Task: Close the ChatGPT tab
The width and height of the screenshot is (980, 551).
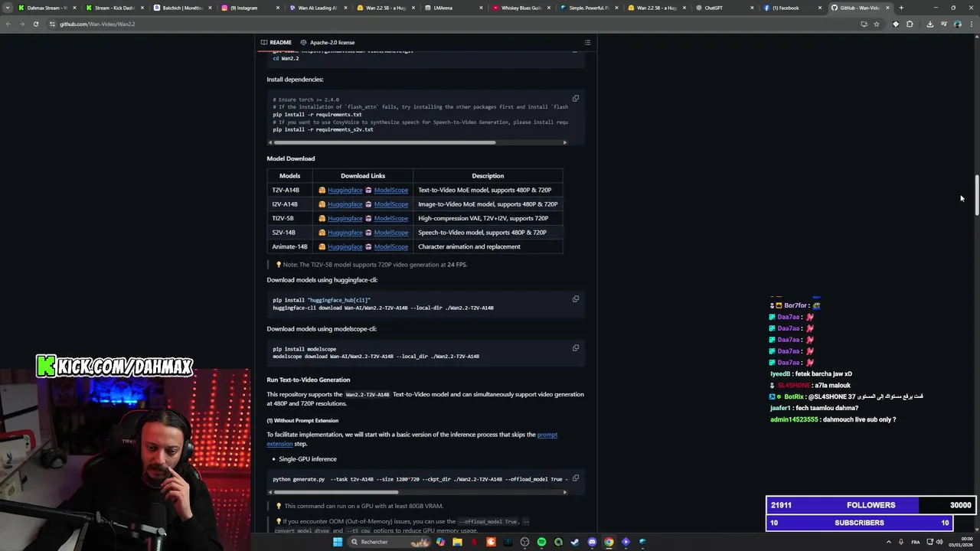Action: [x=752, y=8]
